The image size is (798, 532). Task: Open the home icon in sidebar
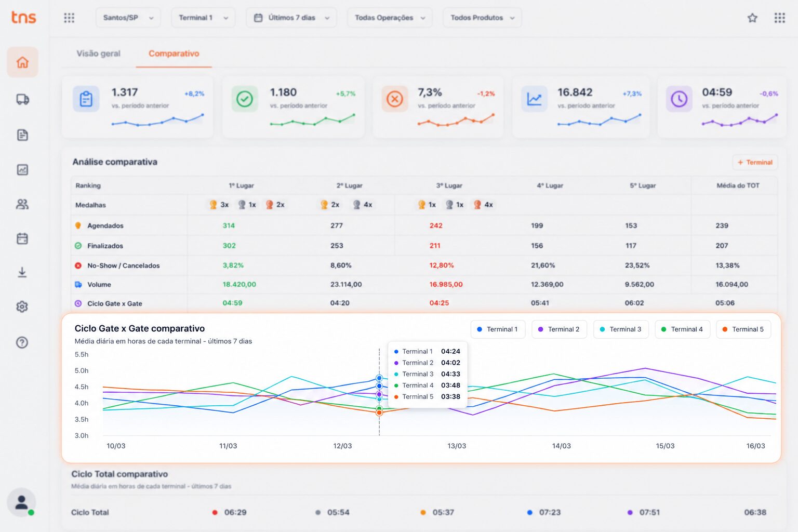click(x=22, y=62)
